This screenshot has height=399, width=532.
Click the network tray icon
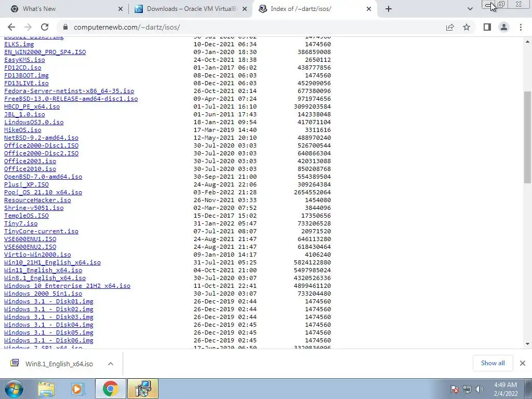(x=467, y=389)
